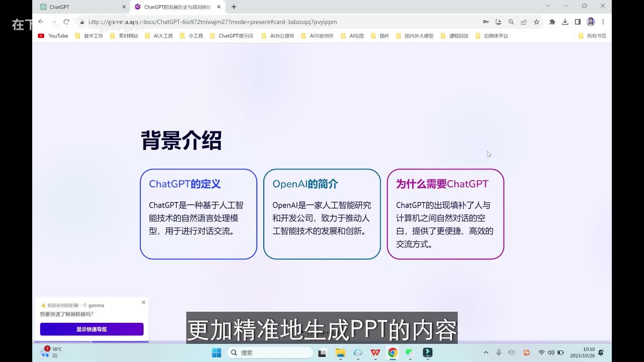This screenshot has height=362, width=644.
Task: Open the ChatGPT提示词 bookmark folder
Action: point(231,36)
